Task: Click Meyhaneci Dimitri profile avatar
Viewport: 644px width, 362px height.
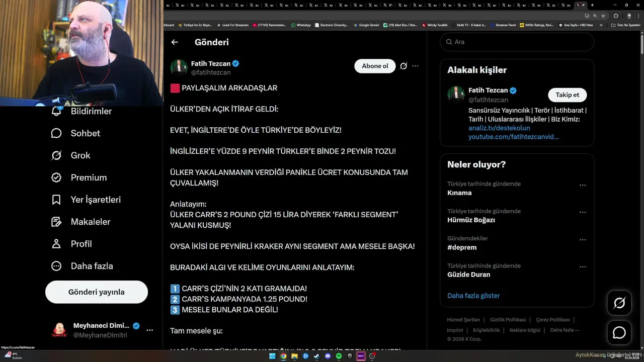Action: point(59,330)
